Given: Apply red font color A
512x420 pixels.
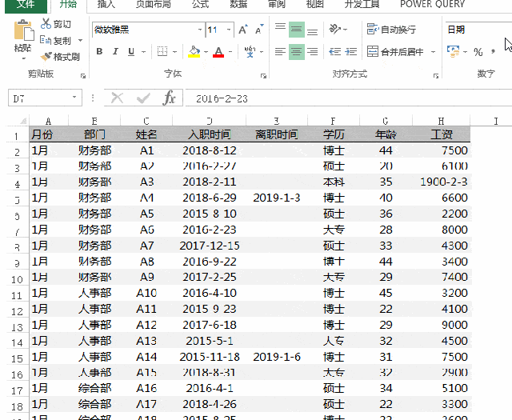Looking at the screenshot, I should 218,51.
